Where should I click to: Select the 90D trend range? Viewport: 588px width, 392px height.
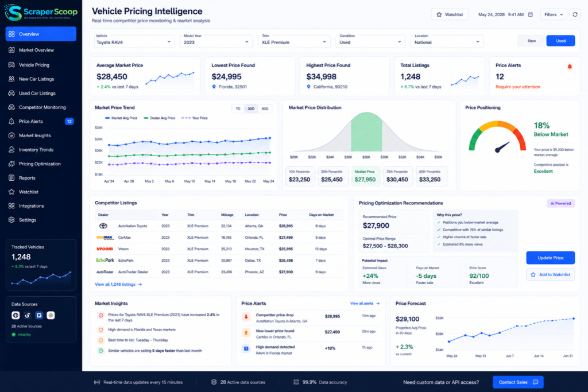coord(265,108)
